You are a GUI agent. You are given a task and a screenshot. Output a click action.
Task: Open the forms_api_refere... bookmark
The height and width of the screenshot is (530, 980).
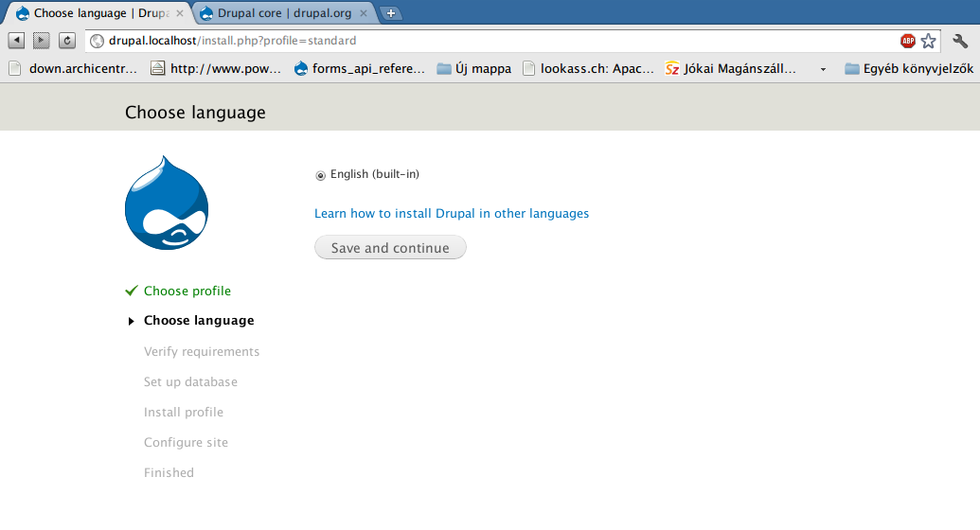[x=360, y=69]
